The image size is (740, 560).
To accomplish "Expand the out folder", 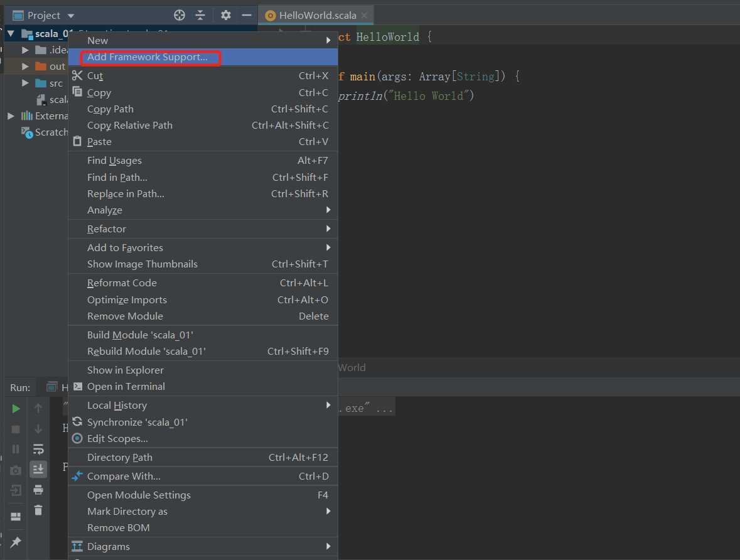I will [x=25, y=66].
